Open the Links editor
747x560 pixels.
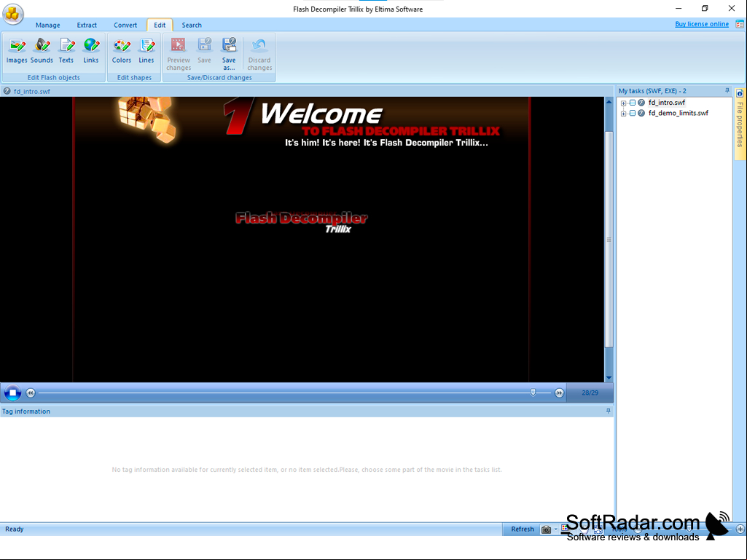(x=91, y=51)
